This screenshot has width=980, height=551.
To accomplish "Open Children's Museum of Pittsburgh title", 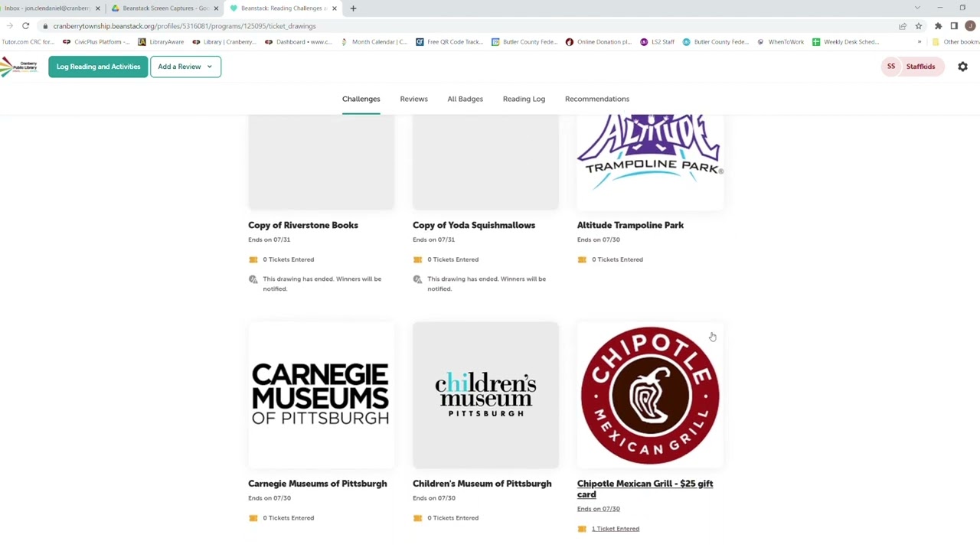I will (x=482, y=484).
